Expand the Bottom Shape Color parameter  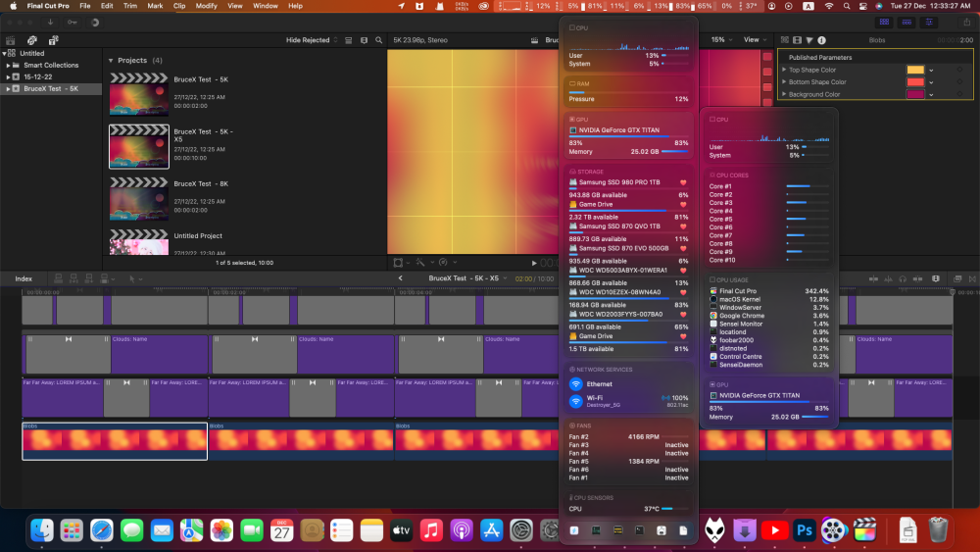784,82
